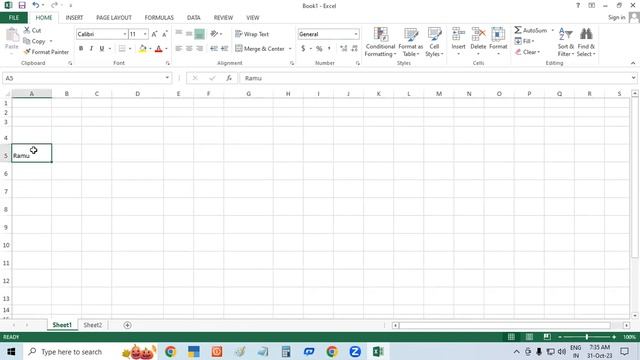
Task: Open the FILE tab
Action: pos(14,18)
